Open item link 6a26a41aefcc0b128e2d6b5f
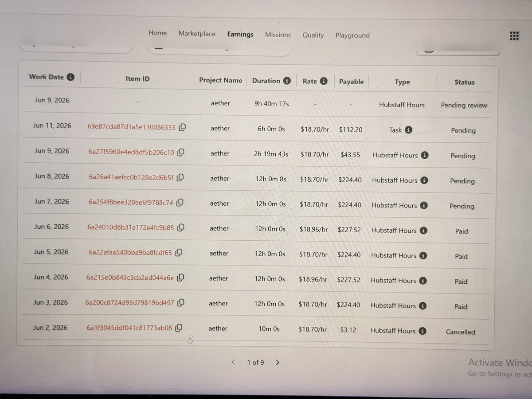 (x=131, y=178)
